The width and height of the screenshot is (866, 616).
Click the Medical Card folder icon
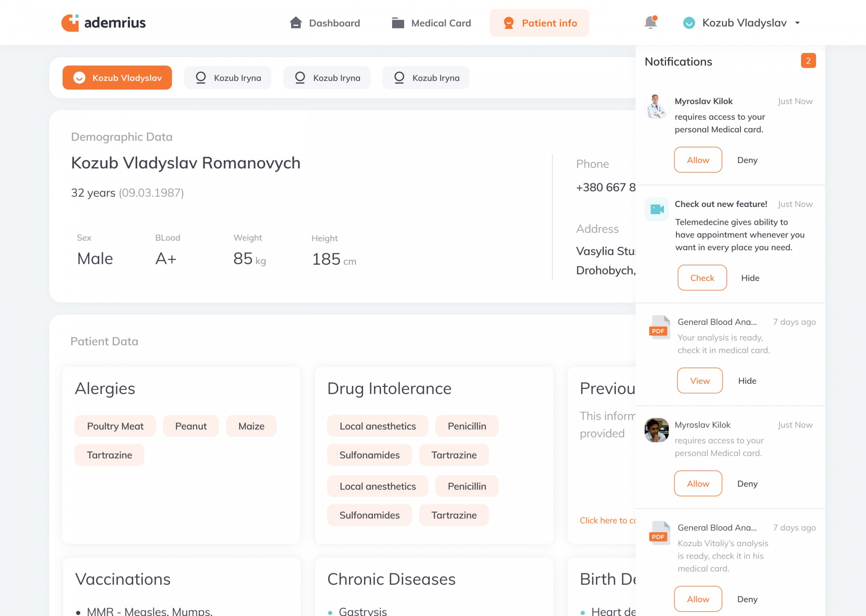398,23
